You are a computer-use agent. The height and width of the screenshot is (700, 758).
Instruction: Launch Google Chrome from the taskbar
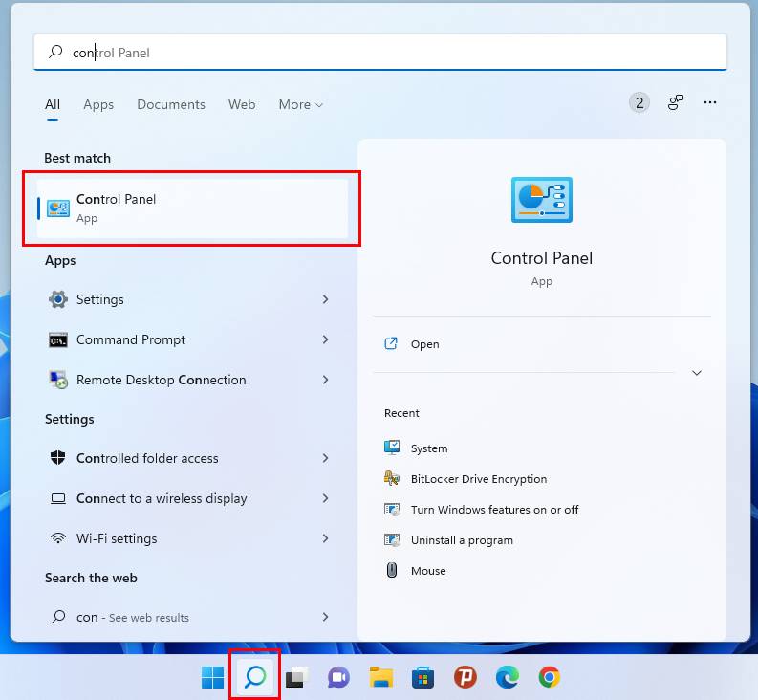coord(549,678)
